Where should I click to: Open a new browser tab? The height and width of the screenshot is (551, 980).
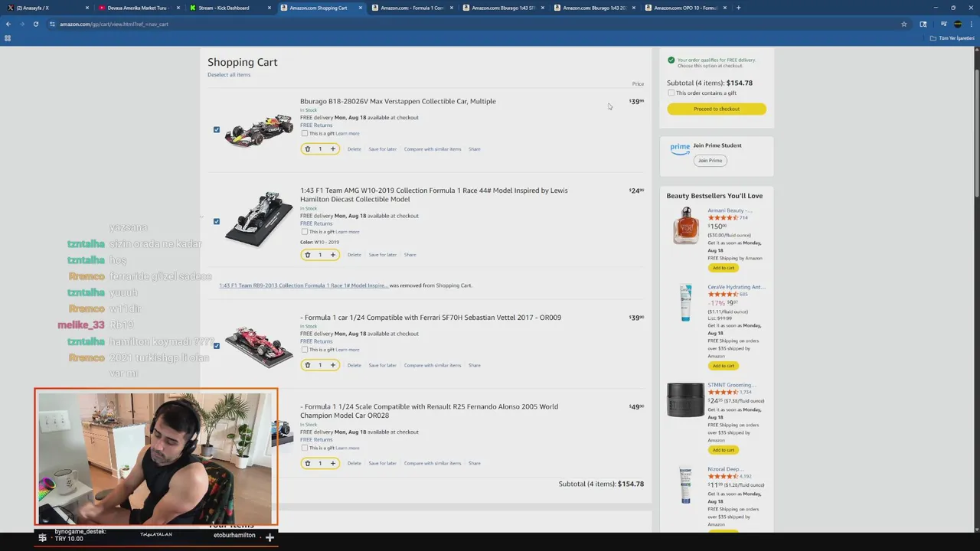738,8
